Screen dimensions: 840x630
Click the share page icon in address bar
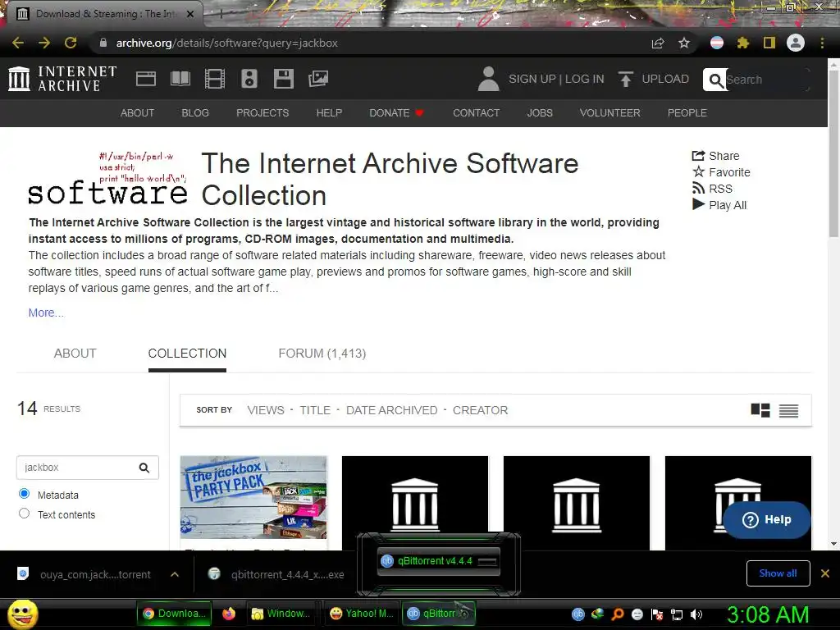pyautogui.click(x=658, y=43)
